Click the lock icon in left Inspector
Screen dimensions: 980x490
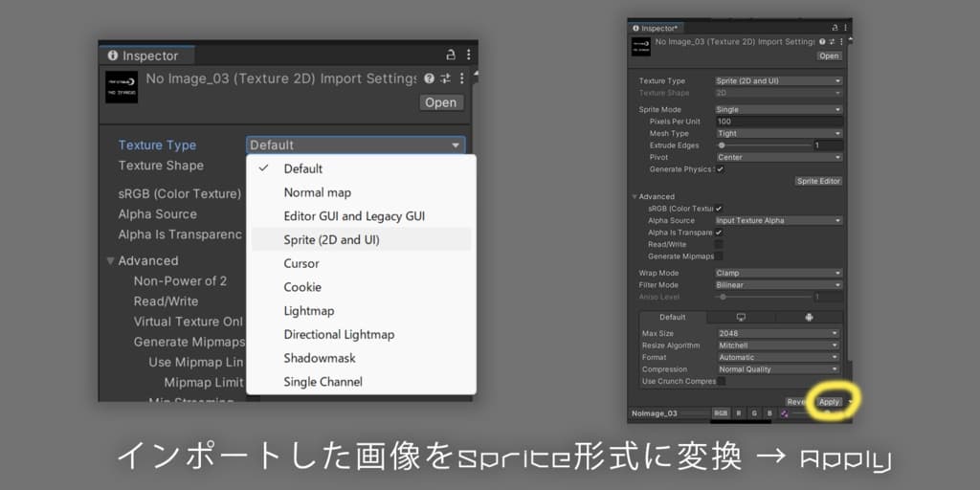coord(451,56)
